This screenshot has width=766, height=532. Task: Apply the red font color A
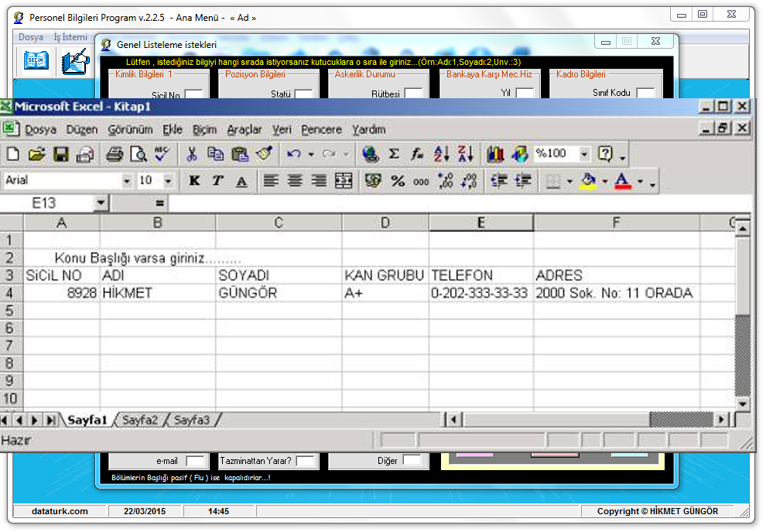(x=622, y=181)
